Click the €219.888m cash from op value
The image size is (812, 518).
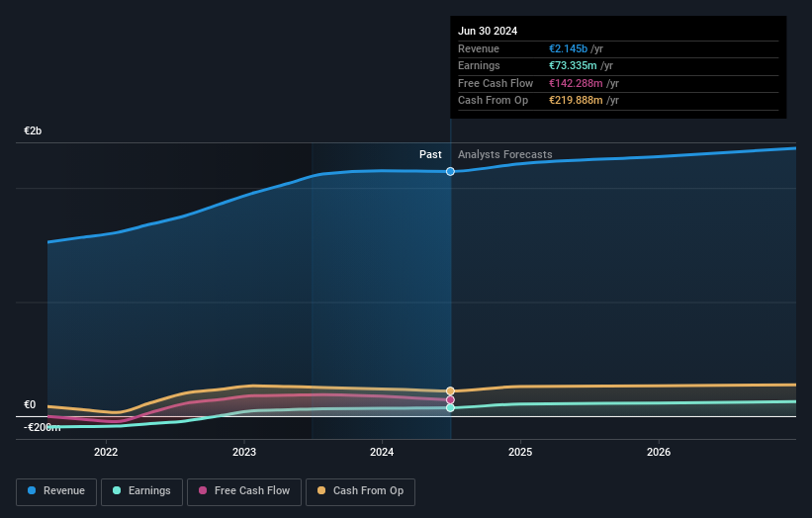click(x=576, y=101)
